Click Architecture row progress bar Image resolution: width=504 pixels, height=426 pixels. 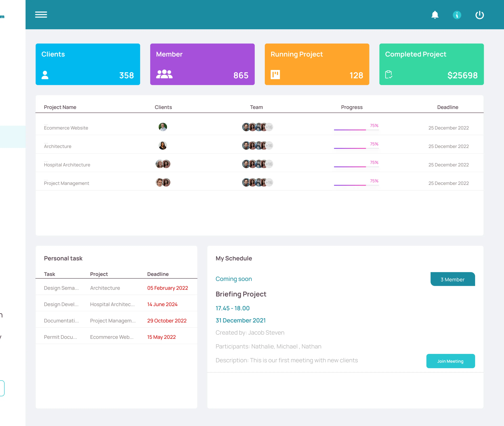click(x=356, y=148)
